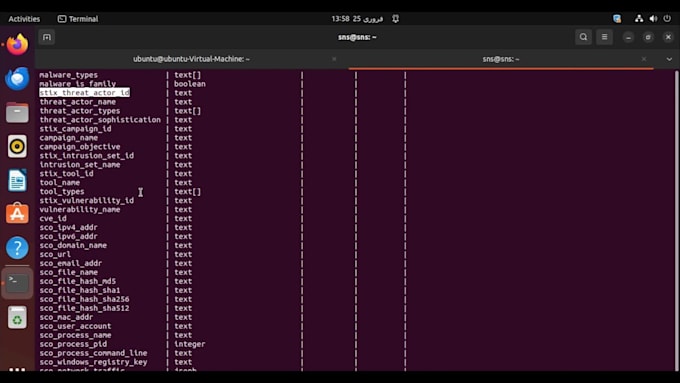Viewport: 680px width, 383px height.
Task: Open the power icon in top bar
Action: pos(667,19)
